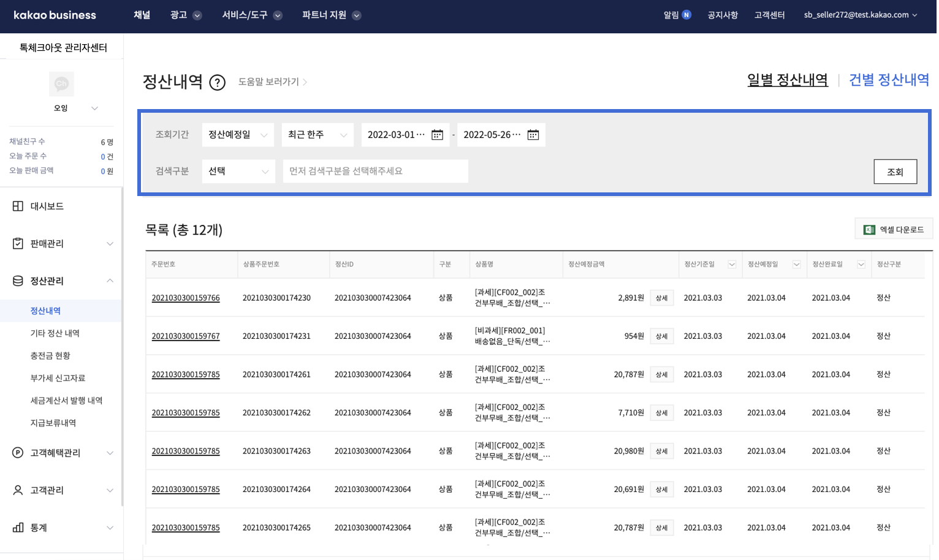The height and width of the screenshot is (560, 939).
Task: Open the 최근 한주 range dropdown
Action: 317,135
